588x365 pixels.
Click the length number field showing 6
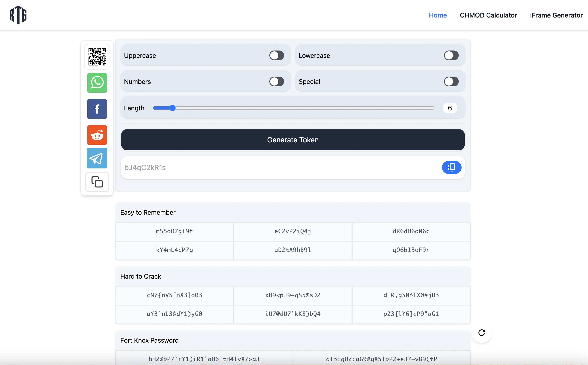pos(450,108)
